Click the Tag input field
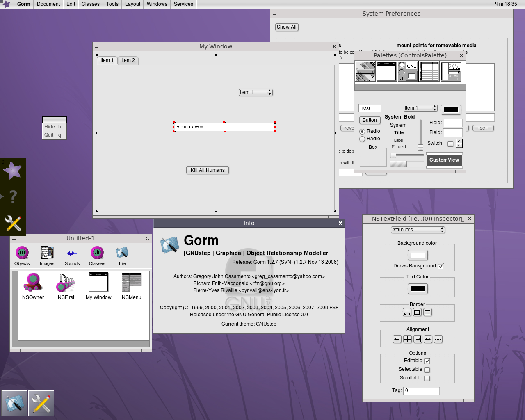This screenshot has height=420, width=525. 421,391
